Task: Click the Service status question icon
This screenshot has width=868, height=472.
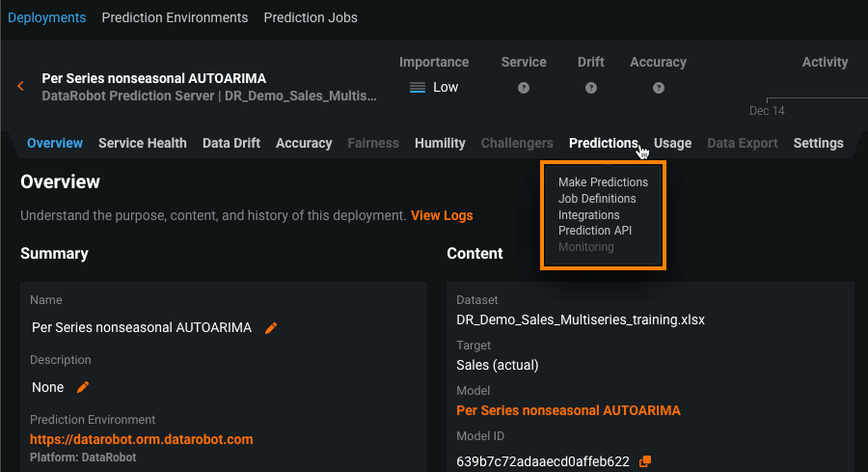Action: point(524,88)
